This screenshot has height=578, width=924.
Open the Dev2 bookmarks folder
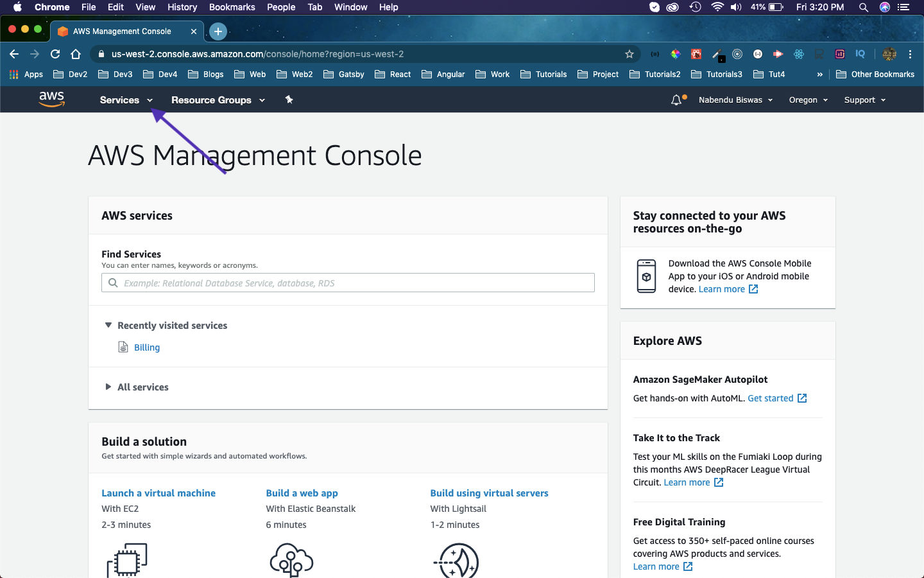[x=71, y=74]
